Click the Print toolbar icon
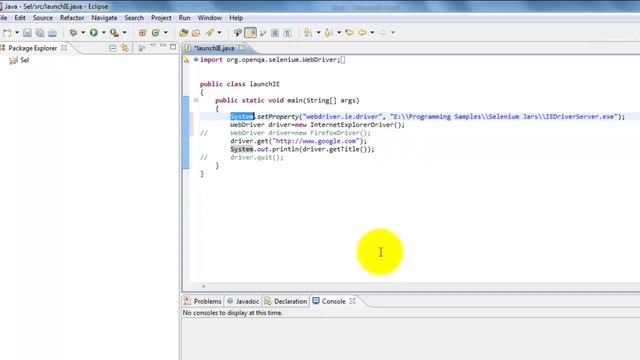This screenshot has height=360, width=640. (x=52, y=33)
